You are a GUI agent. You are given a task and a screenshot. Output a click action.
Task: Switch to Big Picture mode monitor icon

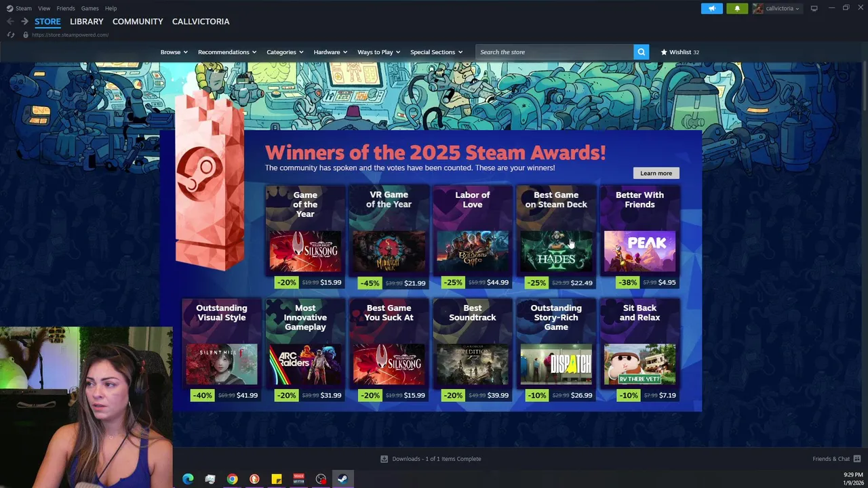814,8
